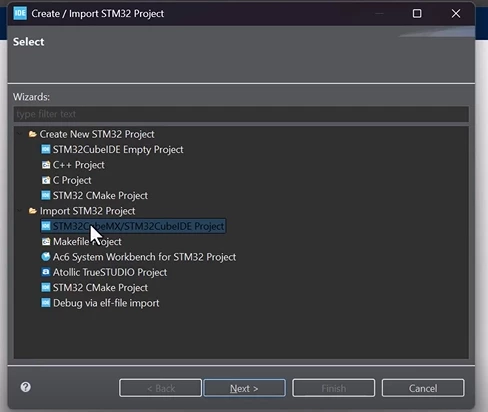488x412 pixels.
Task: Click the Debug via elf-file import icon
Action: 46,303
